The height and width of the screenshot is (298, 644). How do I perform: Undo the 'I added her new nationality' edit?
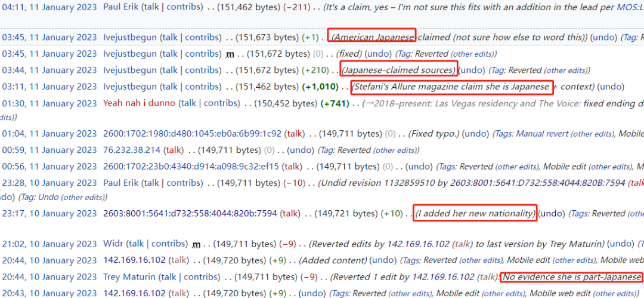552,213
